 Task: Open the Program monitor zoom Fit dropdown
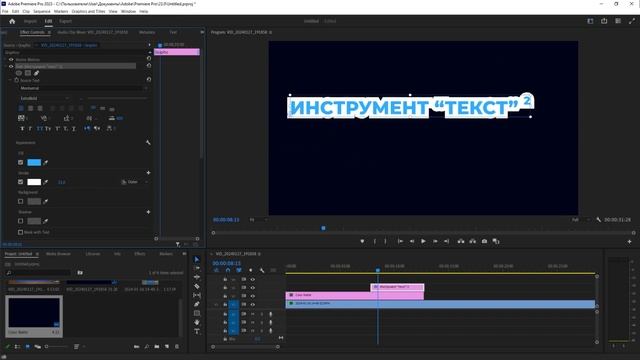click(258, 220)
